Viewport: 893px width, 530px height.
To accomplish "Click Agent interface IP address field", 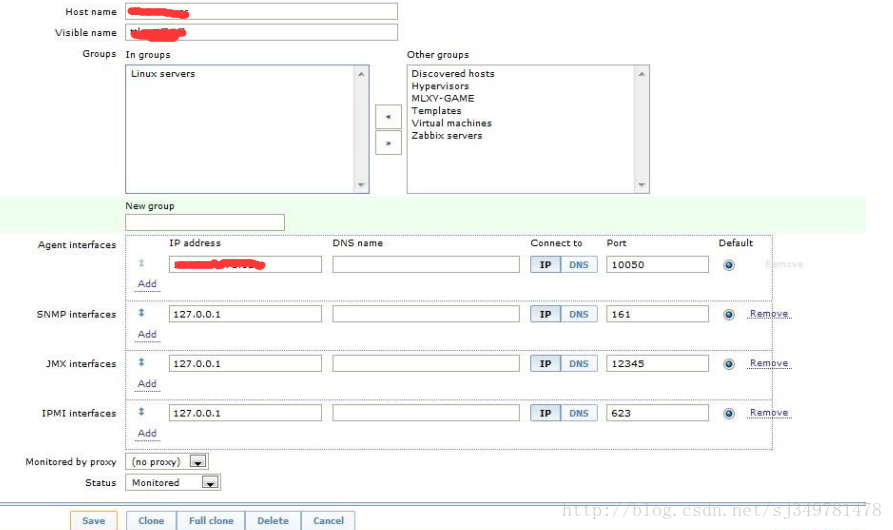I will click(x=245, y=265).
